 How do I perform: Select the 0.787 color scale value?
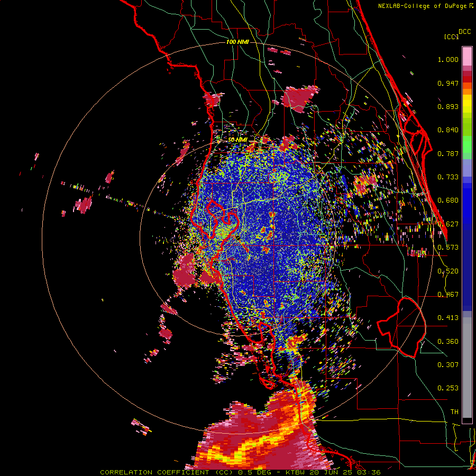point(448,153)
